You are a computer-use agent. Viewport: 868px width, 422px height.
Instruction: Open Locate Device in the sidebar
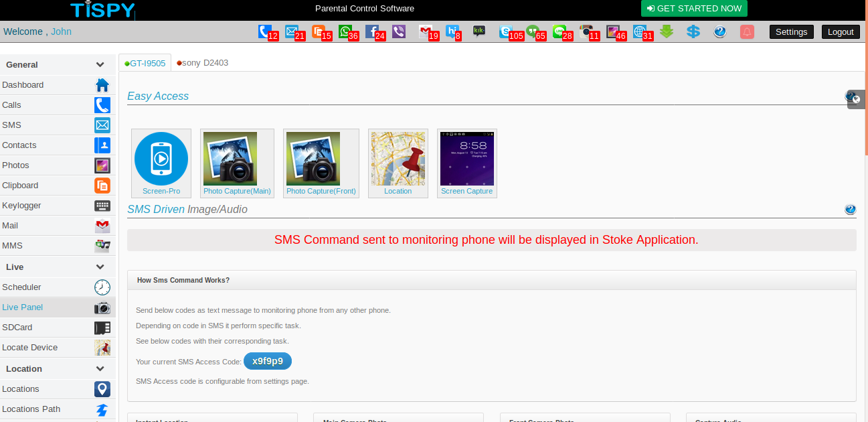coord(58,348)
